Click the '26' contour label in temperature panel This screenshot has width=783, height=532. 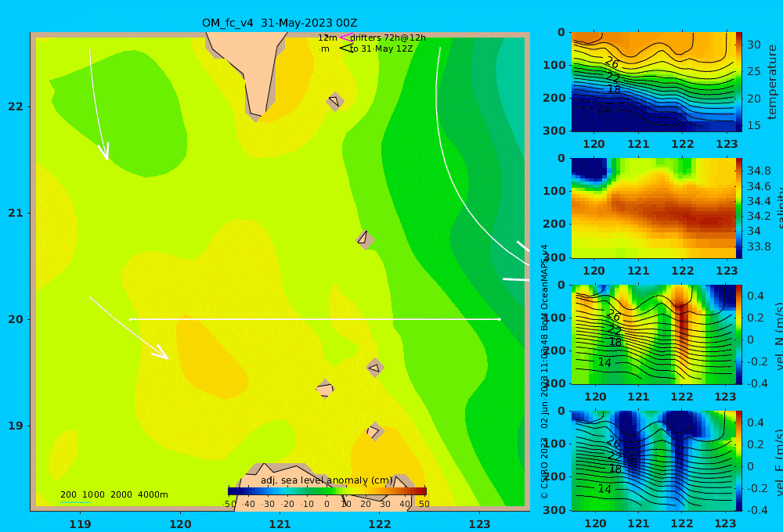click(x=612, y=63)
